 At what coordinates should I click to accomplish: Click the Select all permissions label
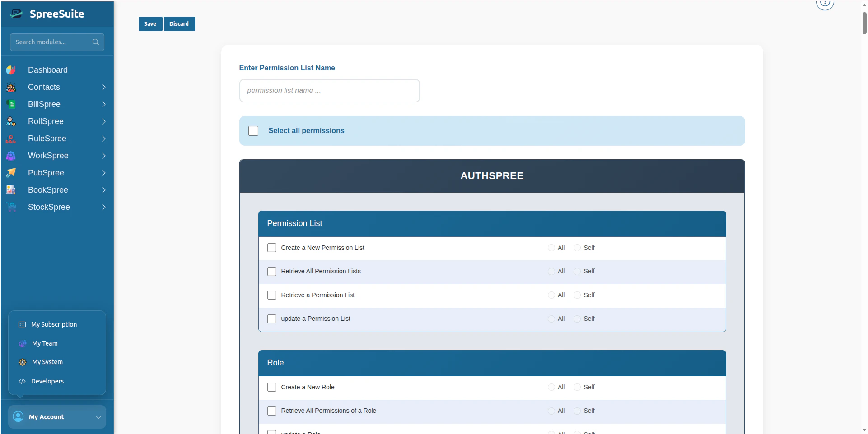[x=306, y=131]
